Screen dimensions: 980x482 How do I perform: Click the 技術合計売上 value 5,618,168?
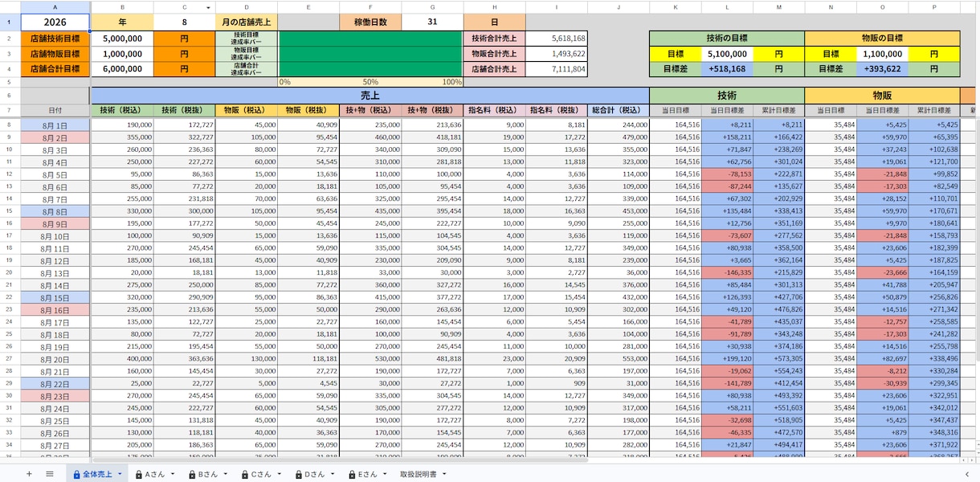(557, 38)
